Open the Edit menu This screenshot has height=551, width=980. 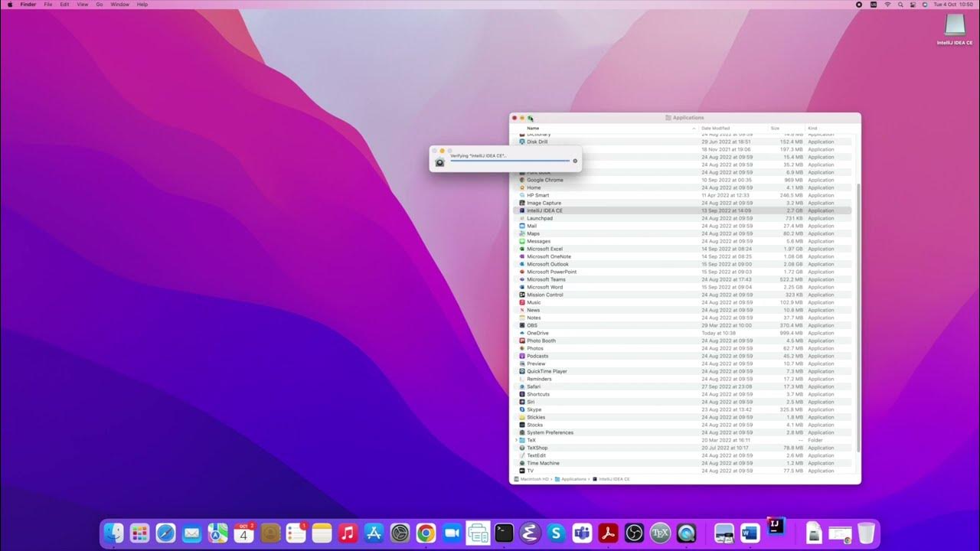tap(64, 5)
